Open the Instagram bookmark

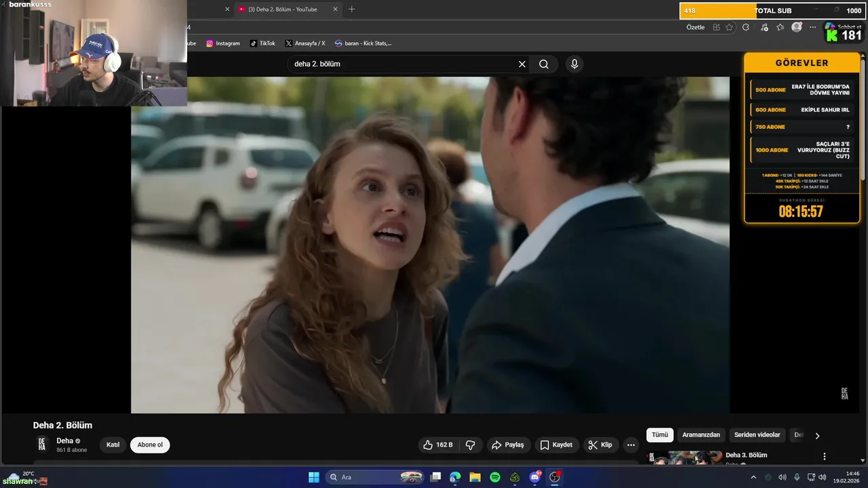point(223,43)
